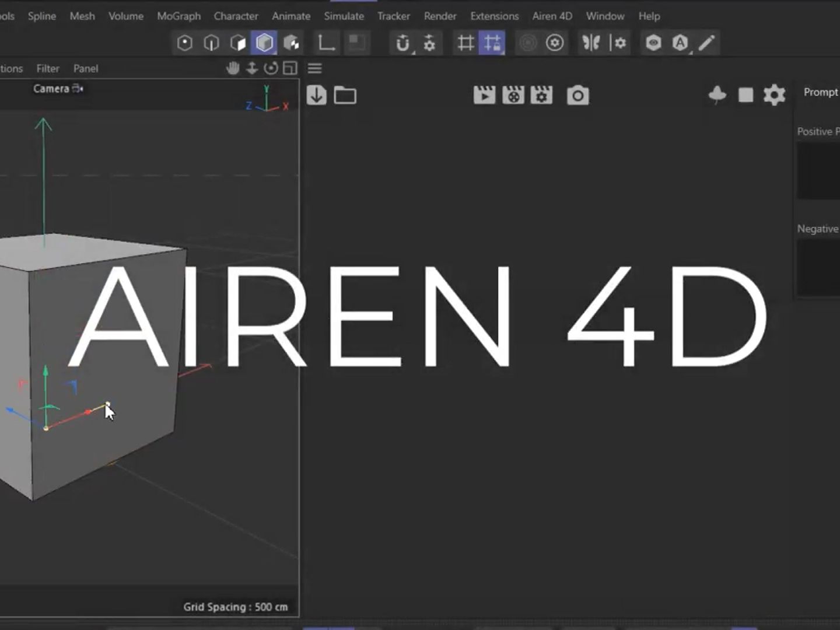The width and height of the screenshot is (840, 630).
Task: Click the Positive prompt input field
Action: pyautogui.click(x=818, y=171)
